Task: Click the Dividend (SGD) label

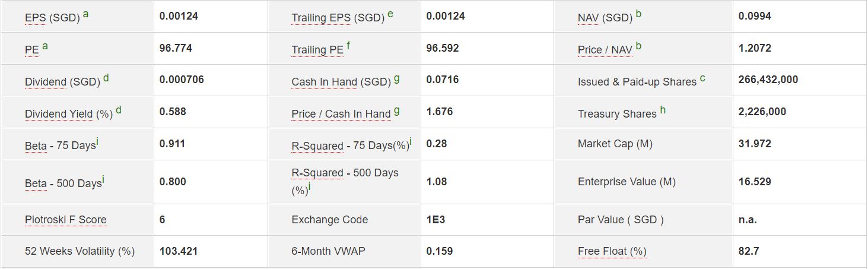Action: coord(62,82)
